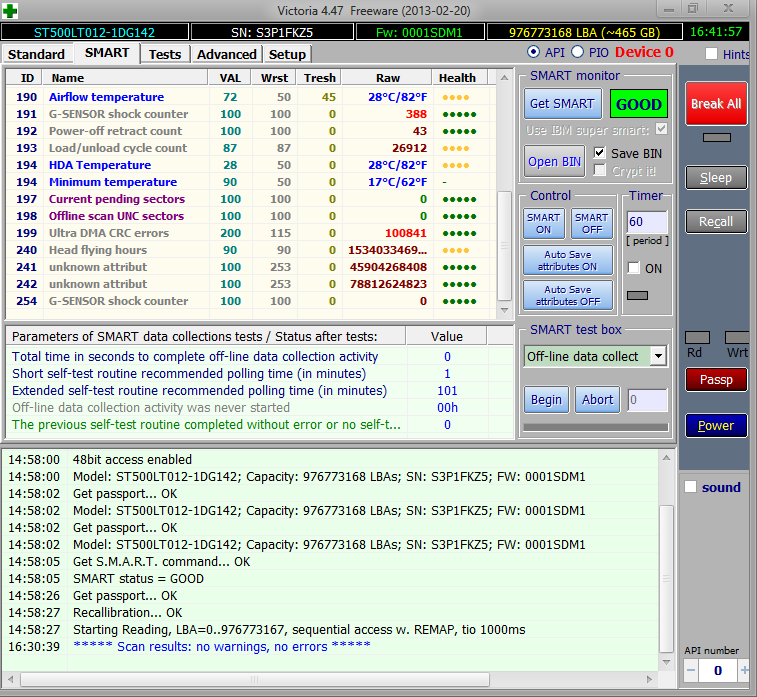Viewport: 757px width, 697px height.
Task: Enable the Hints checkbox
Action: click(x=712, y=54)
